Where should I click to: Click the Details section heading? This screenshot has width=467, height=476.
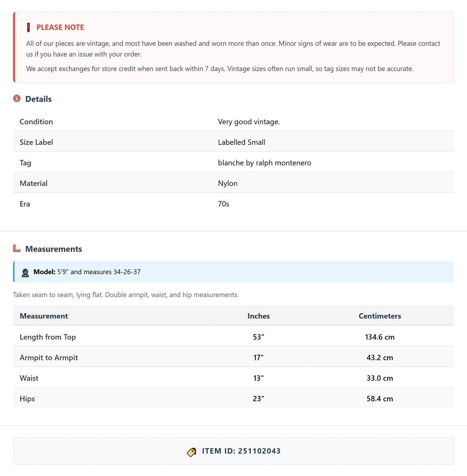(38, 99)
